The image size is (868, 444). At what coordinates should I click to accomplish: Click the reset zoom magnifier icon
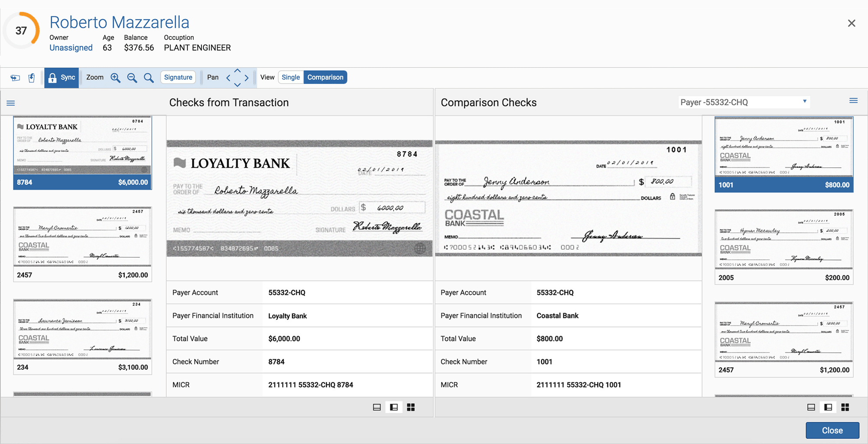pos(148,78)
